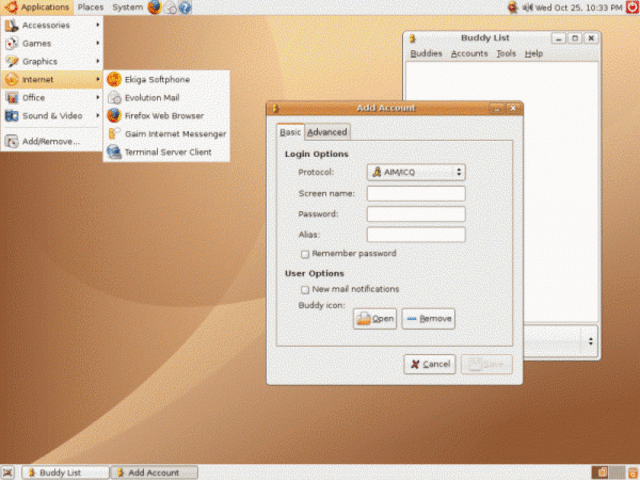Enable Remember password checkbox
The width and height of the screenshot is (640, 480).
(304, 254)
